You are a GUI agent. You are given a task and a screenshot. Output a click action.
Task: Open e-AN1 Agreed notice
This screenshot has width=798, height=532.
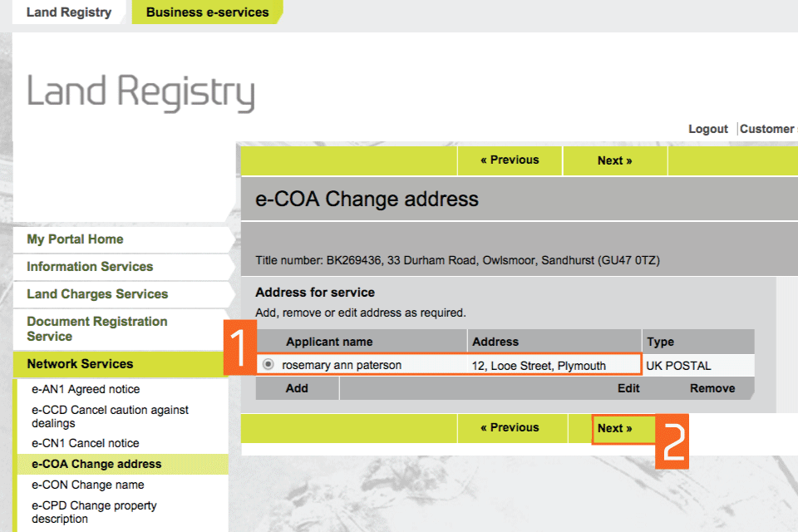pyautogui.click(x=86, y=389)
